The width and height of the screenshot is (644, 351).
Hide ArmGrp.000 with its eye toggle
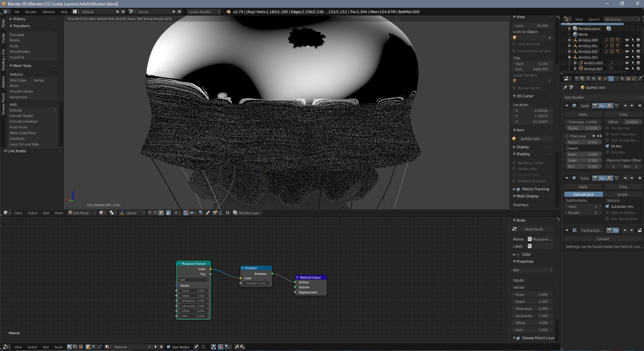[x=627, y=40]
